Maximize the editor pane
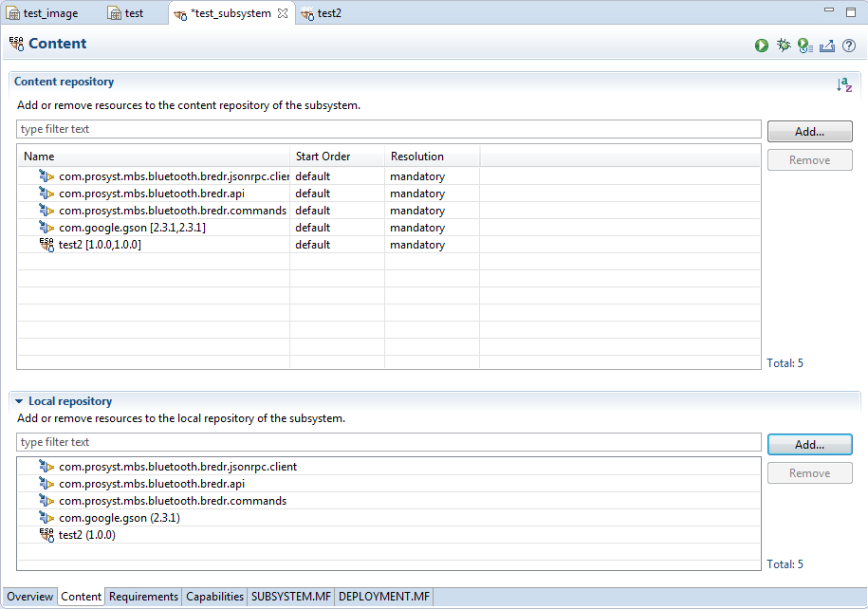 pos(851,11)
